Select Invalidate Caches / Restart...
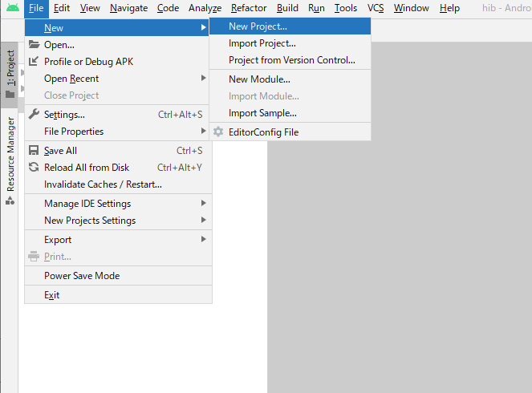 (x=119, y=184)
